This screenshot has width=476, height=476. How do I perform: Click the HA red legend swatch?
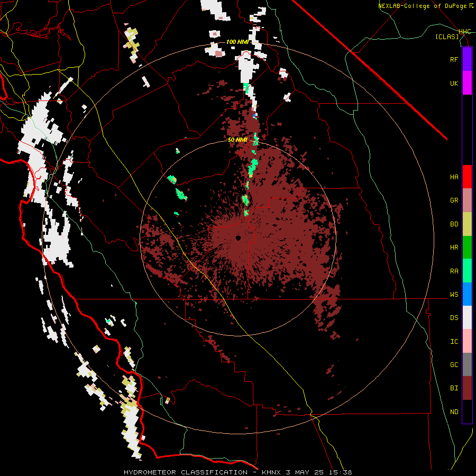point(467,177)
